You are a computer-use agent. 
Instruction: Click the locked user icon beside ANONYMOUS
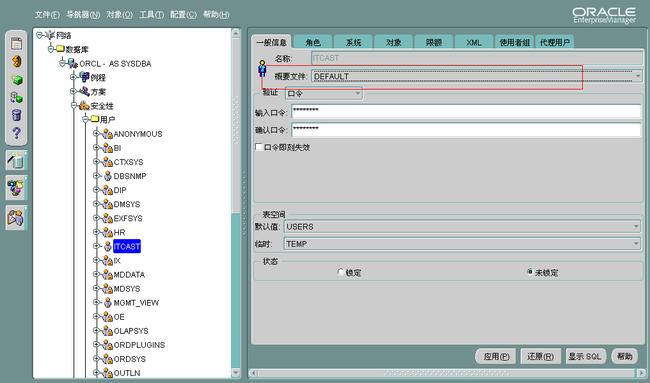tap(108, 133)
